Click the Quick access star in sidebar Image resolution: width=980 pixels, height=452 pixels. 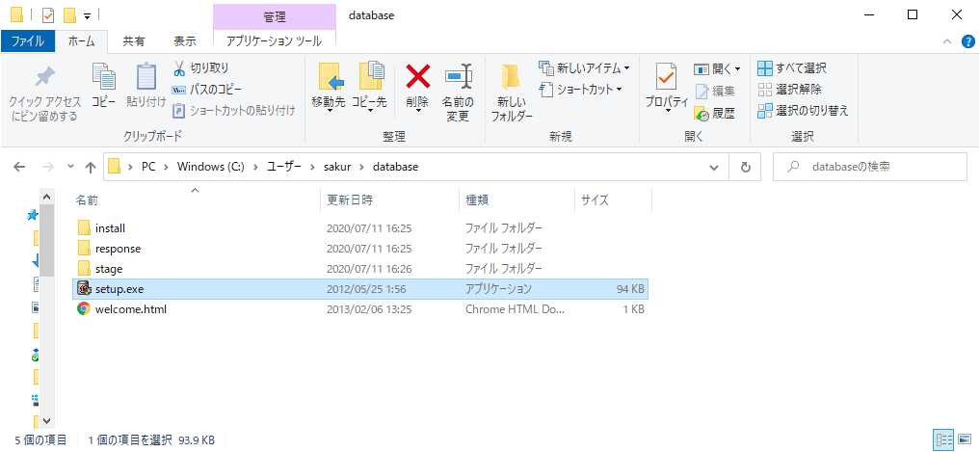(x=32, y=215)
